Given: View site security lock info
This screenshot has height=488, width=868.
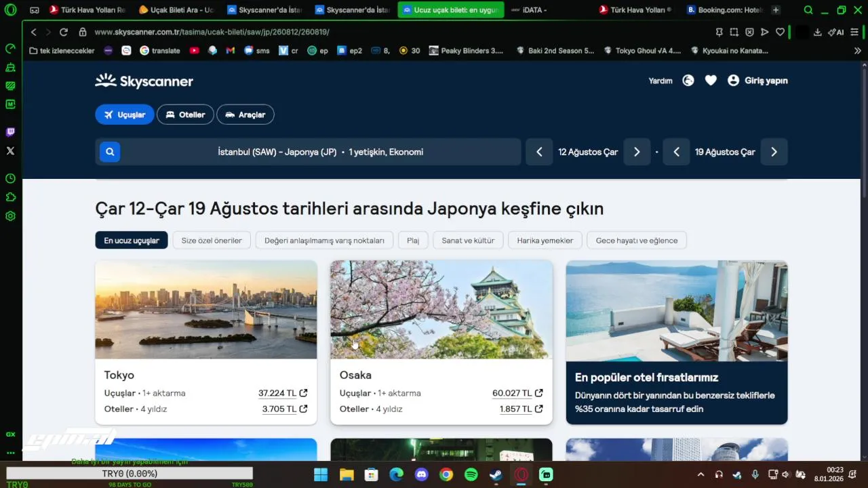Looking at the screenshot, I should coord(83,32).
